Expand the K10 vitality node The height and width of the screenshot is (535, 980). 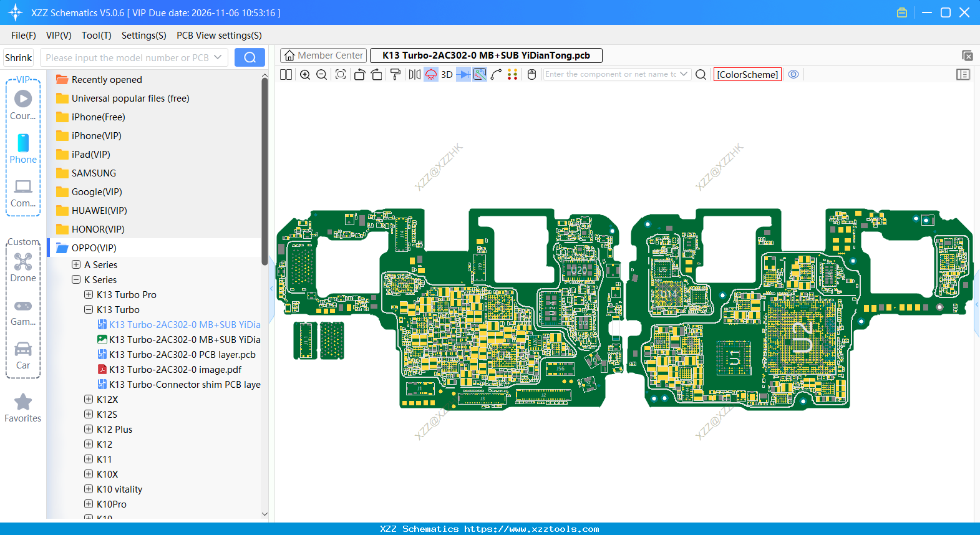point(89,489)
